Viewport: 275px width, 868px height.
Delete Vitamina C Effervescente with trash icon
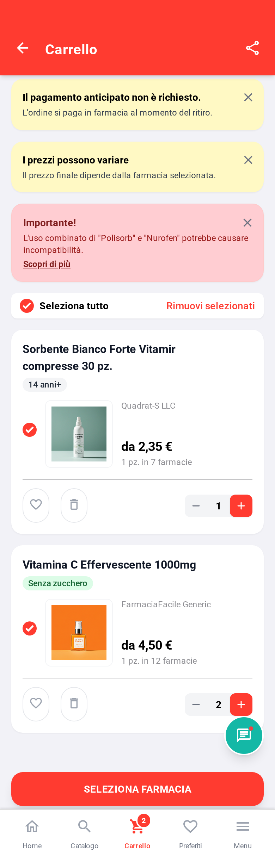(74, 704)
